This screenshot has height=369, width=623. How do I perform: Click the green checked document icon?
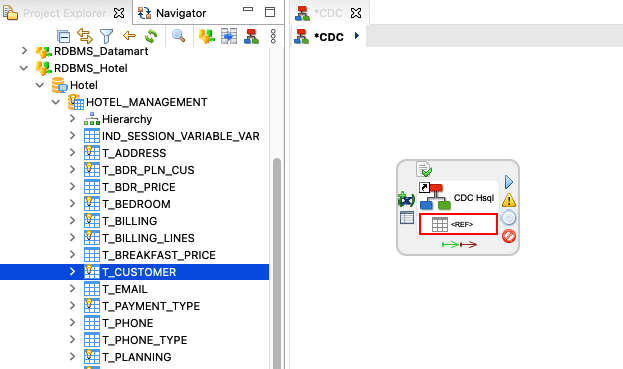(424, 169)
